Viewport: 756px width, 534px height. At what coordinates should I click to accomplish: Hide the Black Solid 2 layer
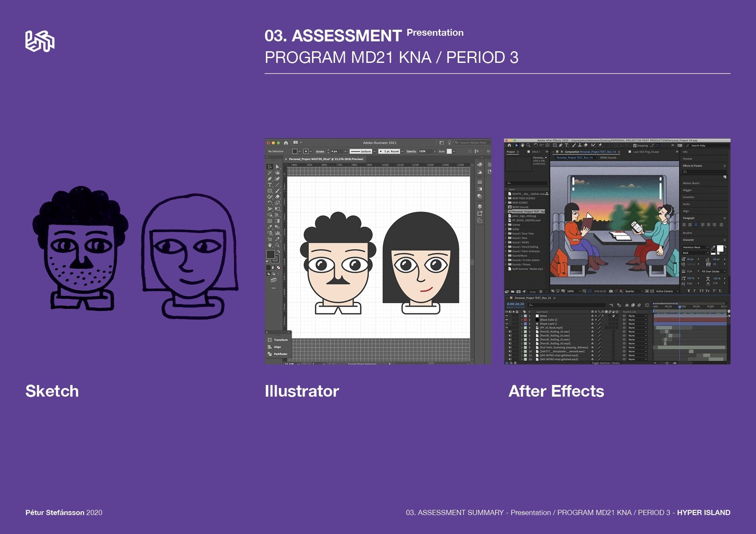(x=506, y=320)
